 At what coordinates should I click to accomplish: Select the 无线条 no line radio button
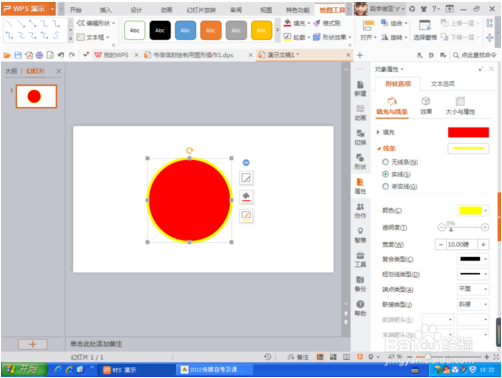coord(385,162)
